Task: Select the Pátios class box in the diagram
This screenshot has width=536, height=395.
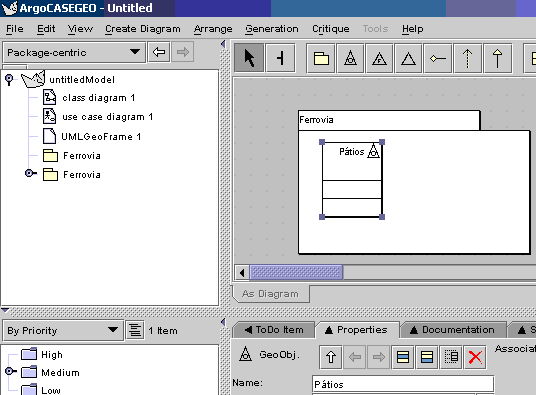Action: [352, 180]
